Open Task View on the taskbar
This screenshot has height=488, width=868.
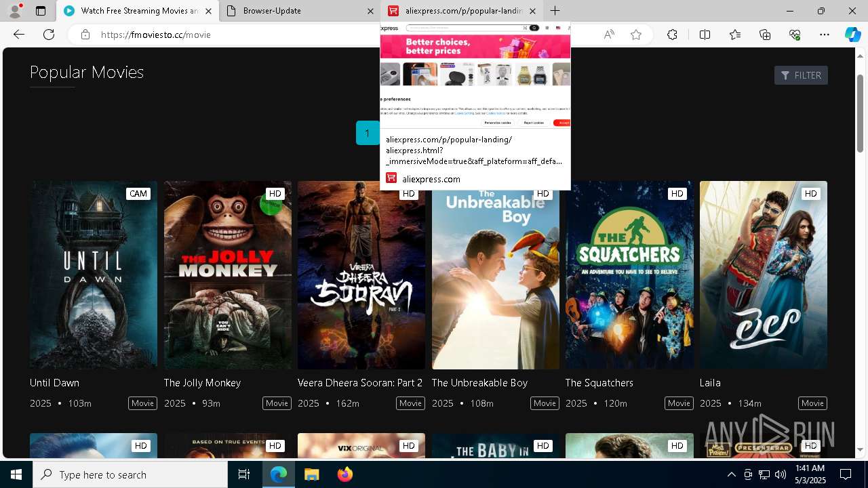244,474
